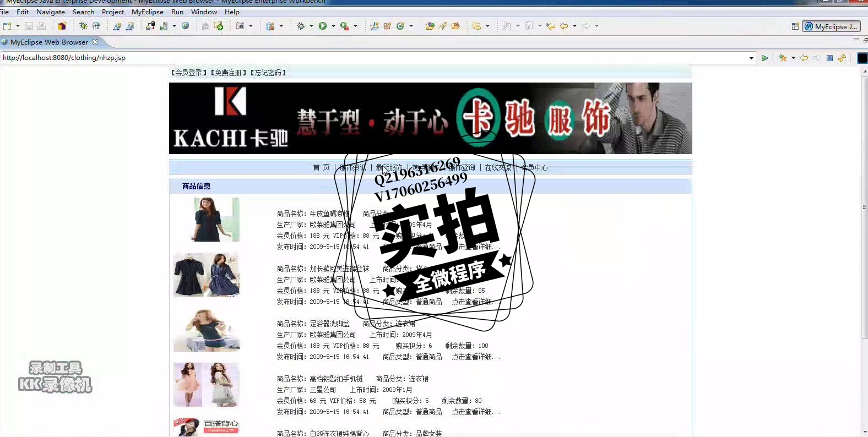
Task: Close the MyEclipse Web Browser tab
Action: [95, 42]
